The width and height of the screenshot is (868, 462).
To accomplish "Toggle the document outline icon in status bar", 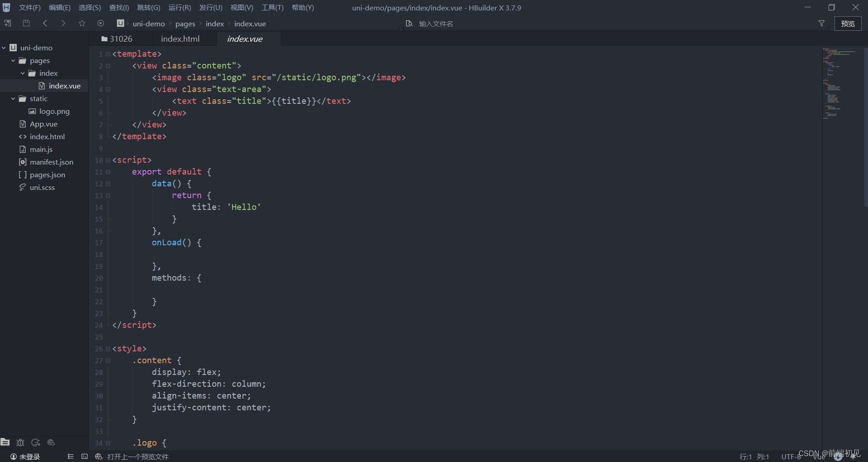I will (70, 457).
